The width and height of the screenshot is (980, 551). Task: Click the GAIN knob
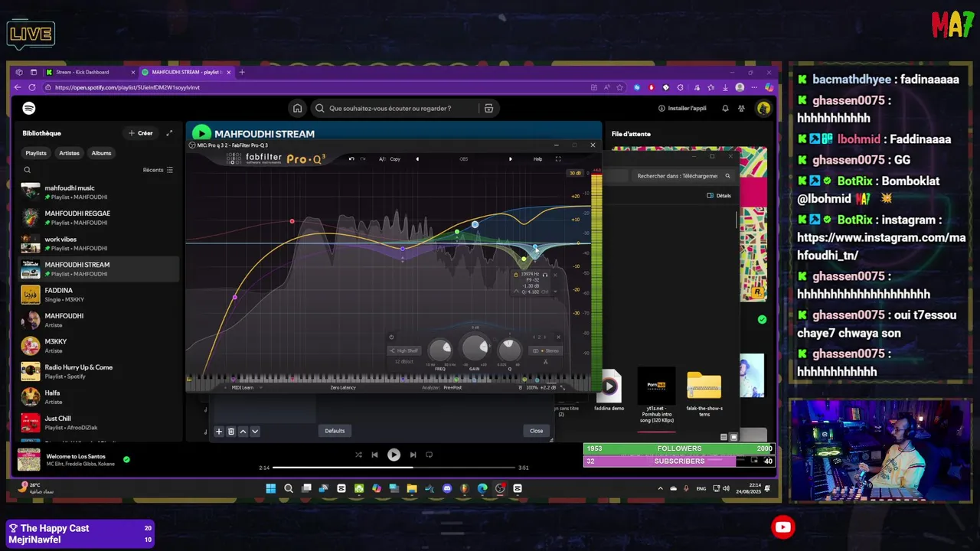(x=475, y=348)
